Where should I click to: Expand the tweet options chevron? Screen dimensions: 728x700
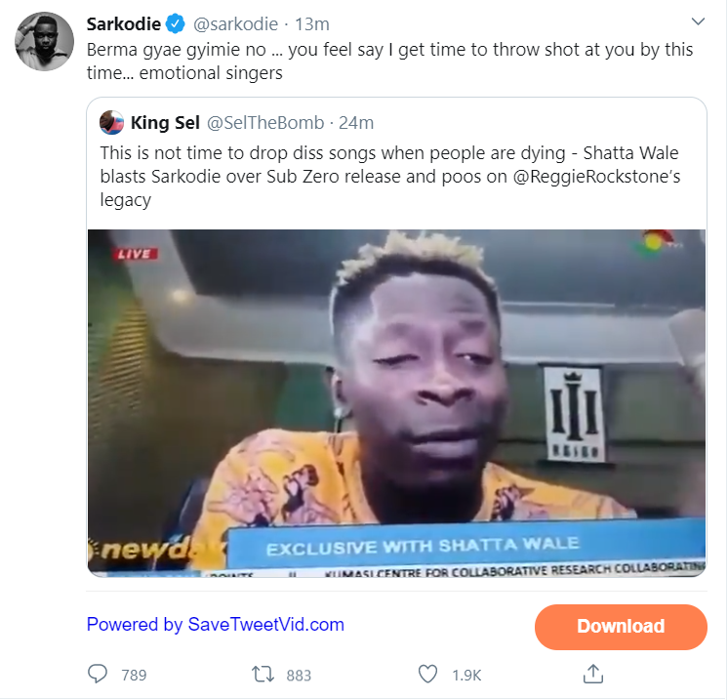pos(698,21)
